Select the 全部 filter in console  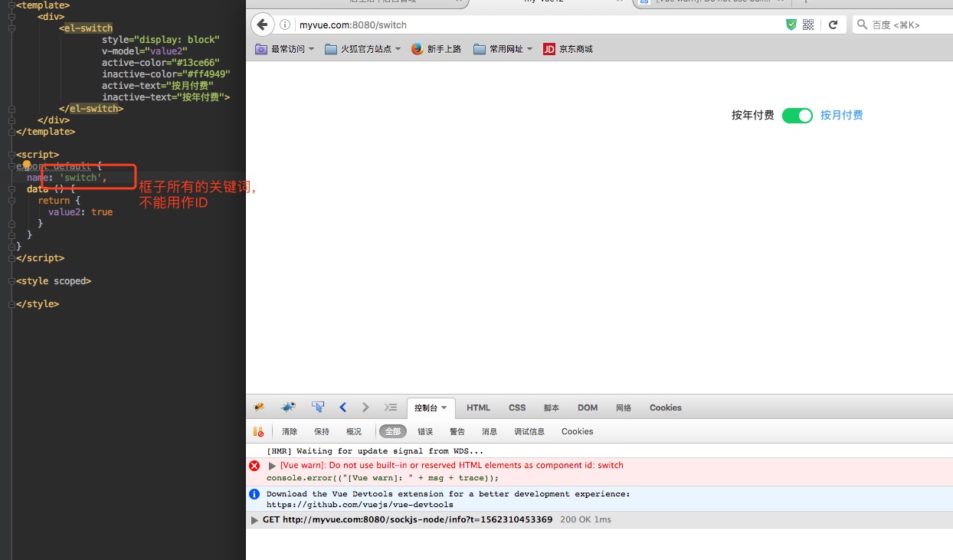click(x=392, y=431)
